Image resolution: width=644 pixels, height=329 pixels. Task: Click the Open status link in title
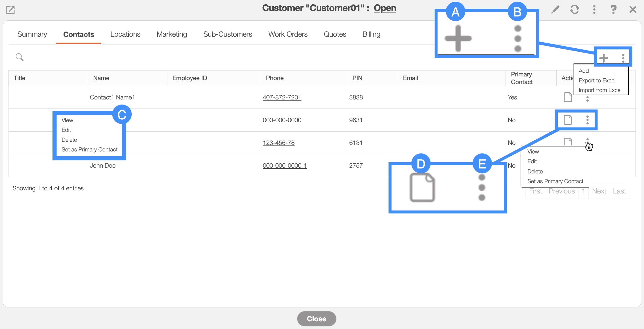(385, 8)
